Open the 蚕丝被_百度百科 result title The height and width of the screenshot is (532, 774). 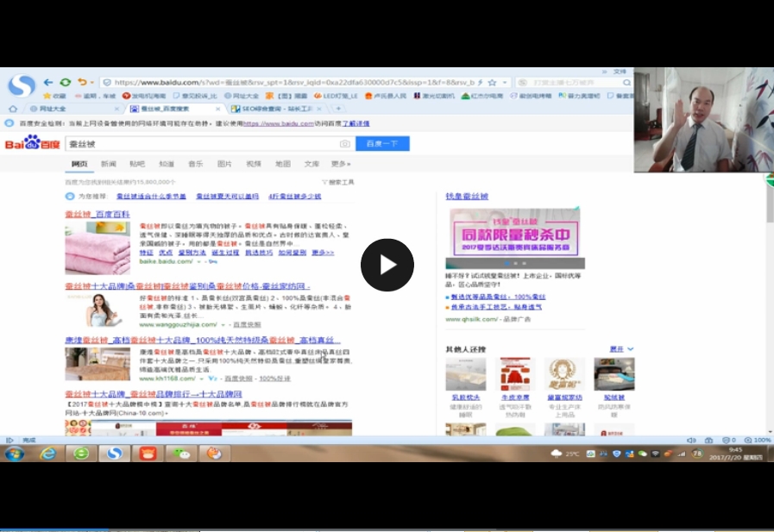point(98,214)
